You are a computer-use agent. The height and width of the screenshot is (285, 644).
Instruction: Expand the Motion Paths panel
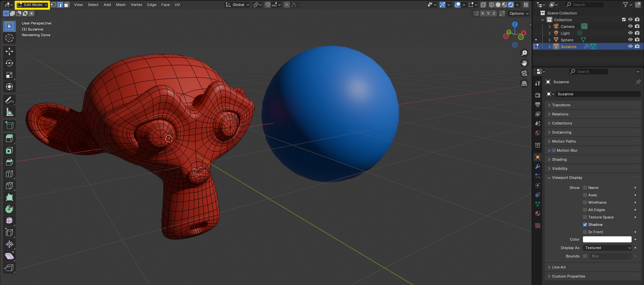[593, 141]
